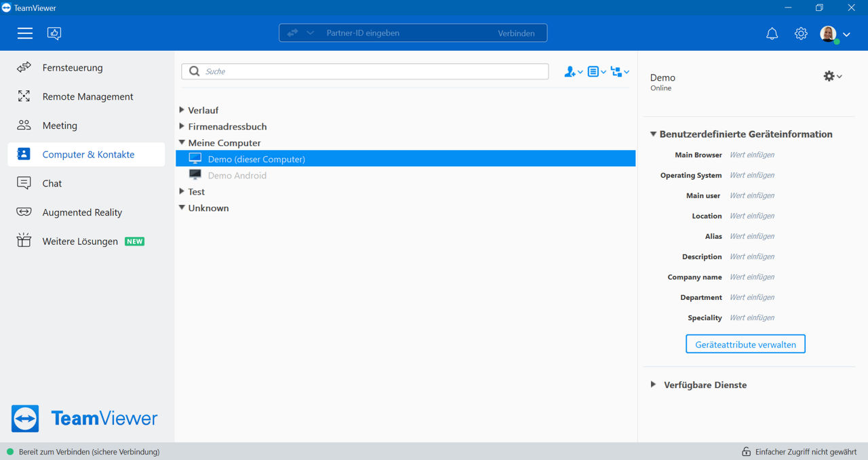This screenshot has height=460, width=868.
Task: Open the Remote Management section
Action: (x=86, y=96)
